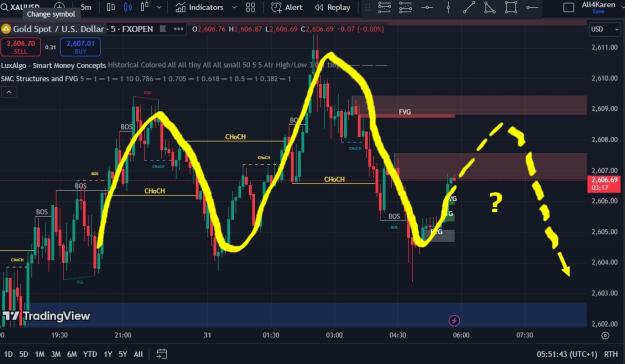The height and width of the screenshot is (364, 625).
Task: Open the USD currency dropdown
Action: (605, 29)
